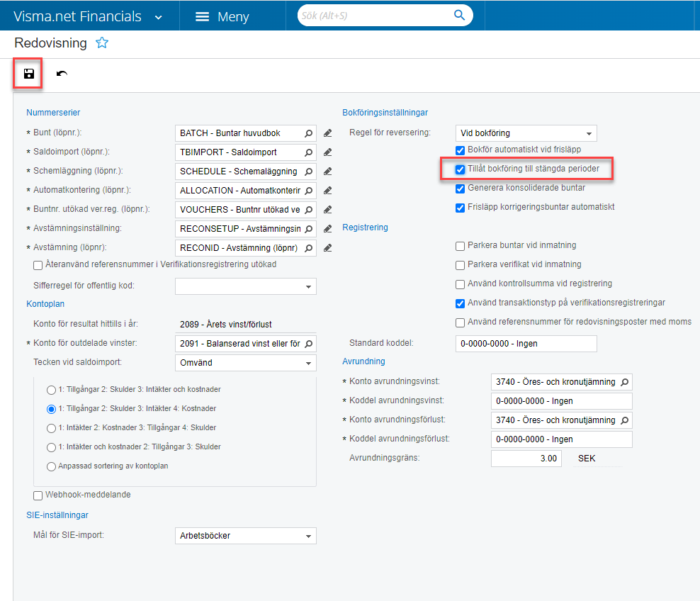Click the save disk icon
The image size is (700, 601).
tap(28, 74)
